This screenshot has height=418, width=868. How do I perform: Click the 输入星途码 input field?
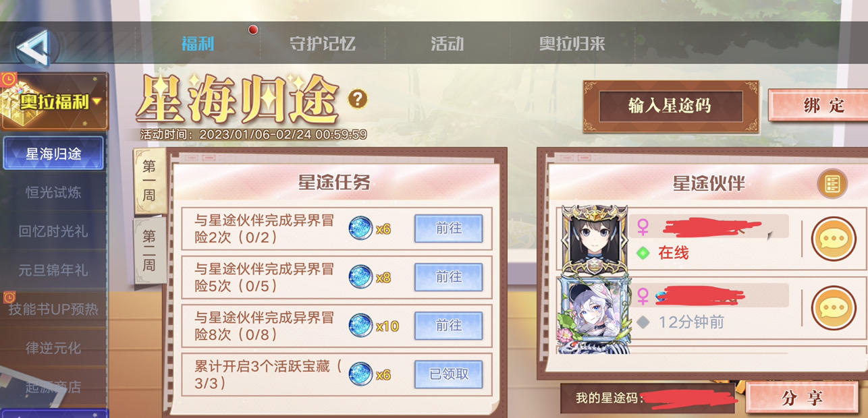[x=670, y=106]
